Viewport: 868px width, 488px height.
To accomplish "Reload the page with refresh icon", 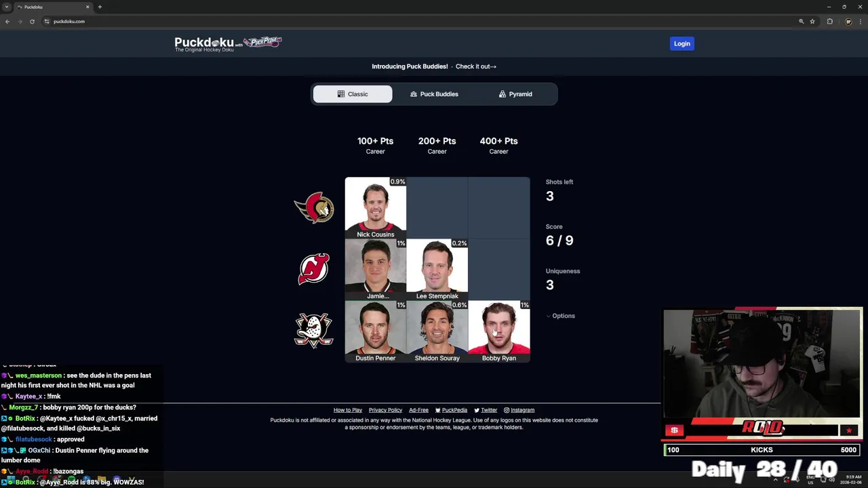I will coord(32,21).
